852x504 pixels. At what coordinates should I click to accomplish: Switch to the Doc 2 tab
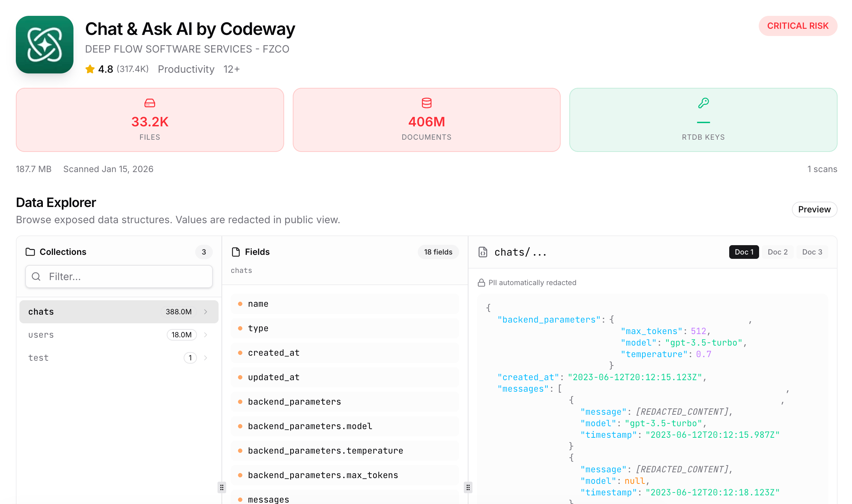[777, 252]
